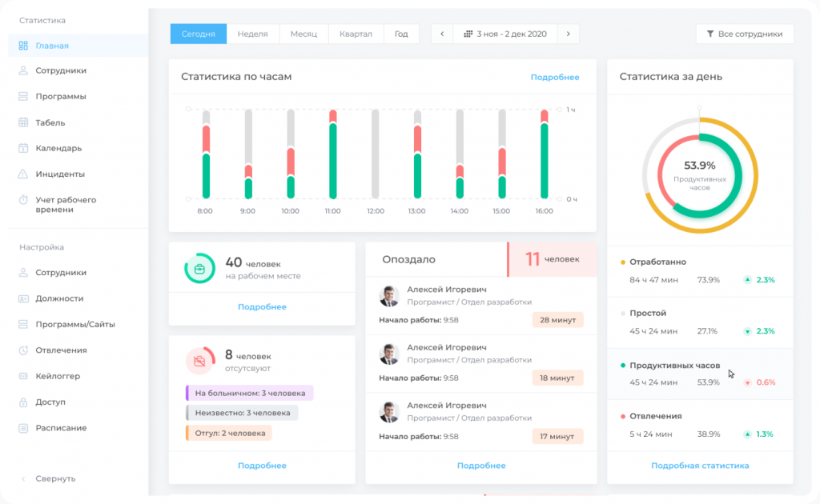Screen dimensions: 820x504
Task: Click the absent employees red briefcase icon
Action: click(x=199, y=361)
